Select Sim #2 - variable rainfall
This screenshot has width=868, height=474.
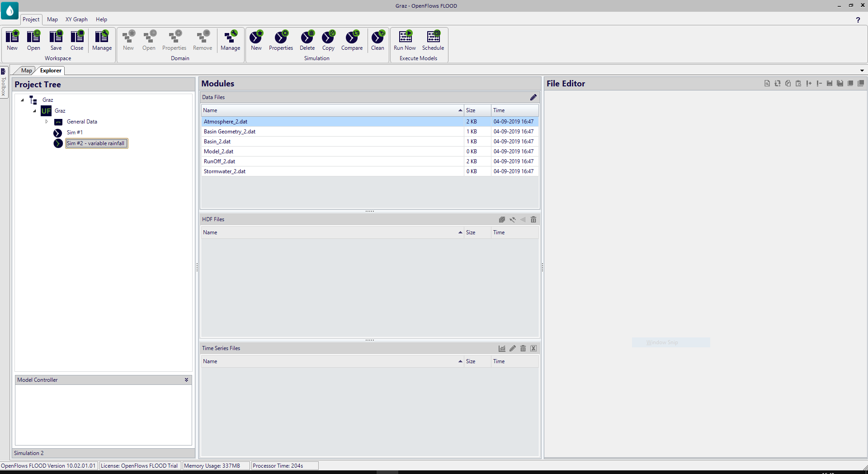(96, 143)
